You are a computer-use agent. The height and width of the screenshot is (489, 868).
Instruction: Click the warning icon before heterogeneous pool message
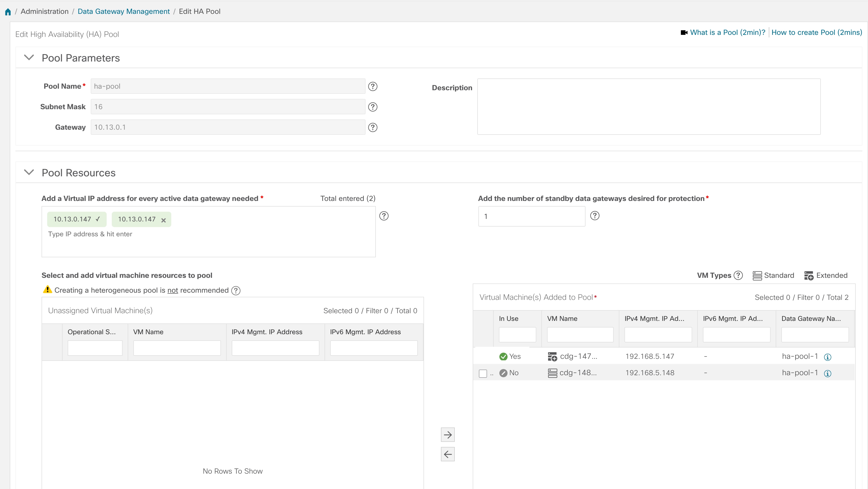point(47,290)
